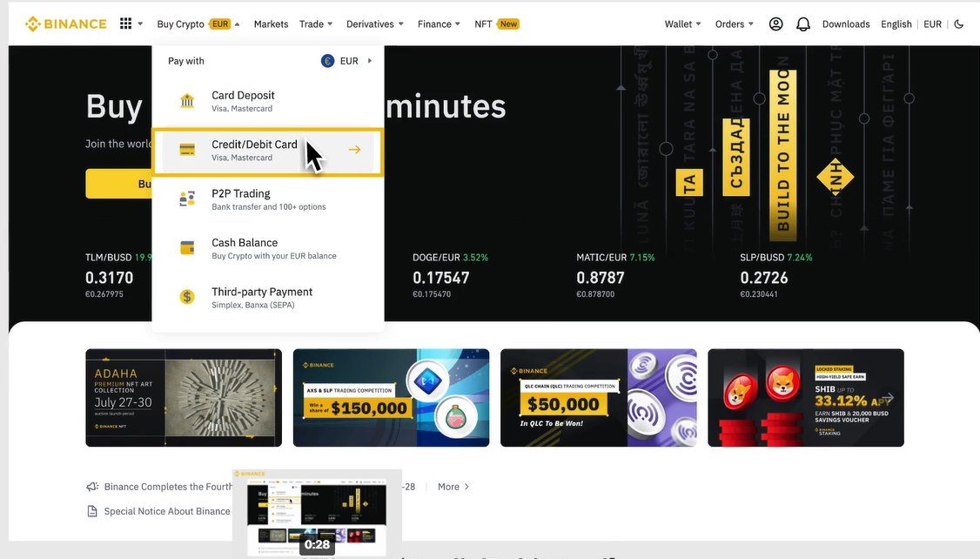Toggle dark mode moon icon

pos(959,24)
